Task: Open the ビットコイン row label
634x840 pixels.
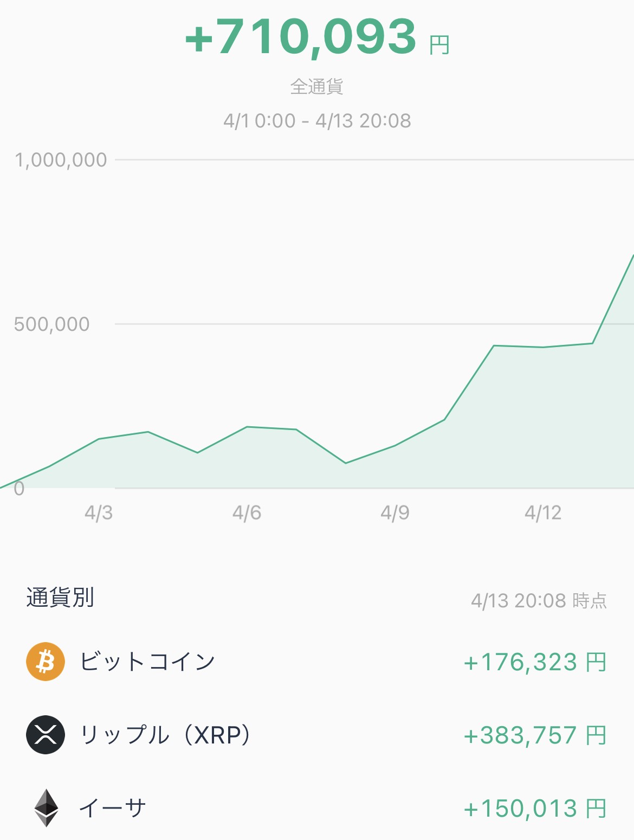Action: tap(147, 662)
